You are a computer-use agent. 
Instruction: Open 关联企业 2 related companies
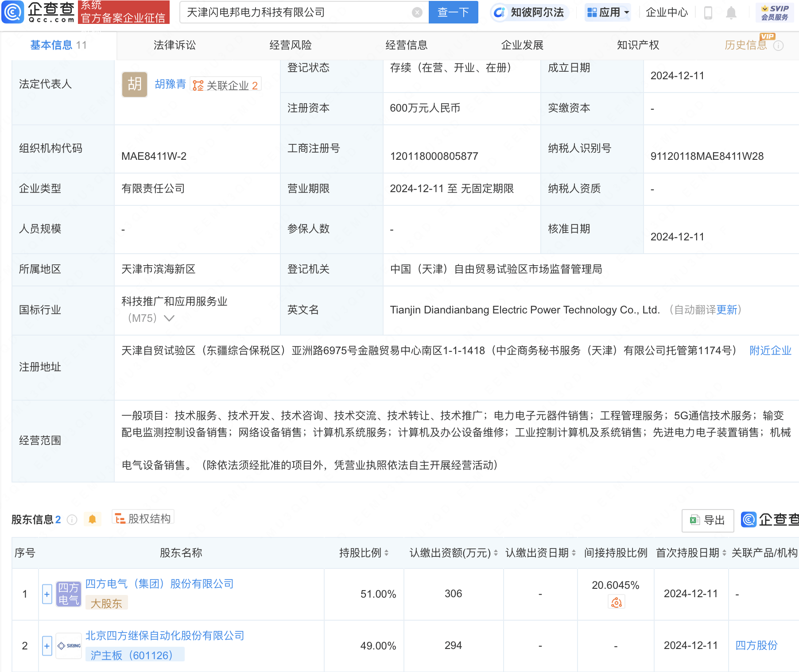pyautogui.click(x=225, y=85)
